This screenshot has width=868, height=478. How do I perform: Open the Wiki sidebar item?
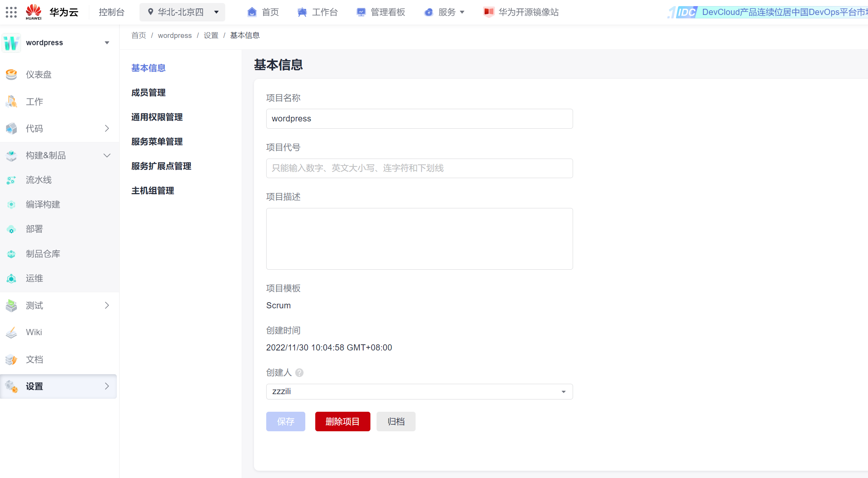[34, 332]
